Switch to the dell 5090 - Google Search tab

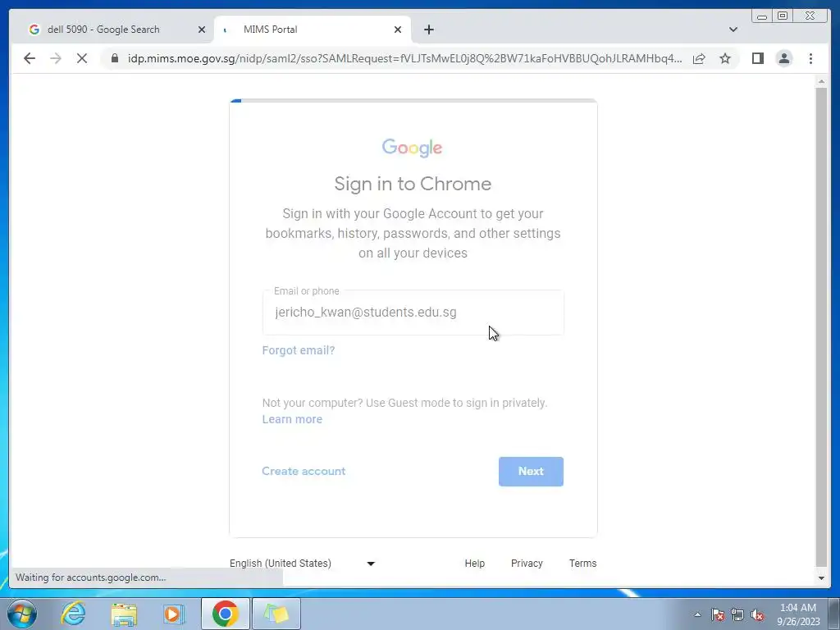point(112,30)
